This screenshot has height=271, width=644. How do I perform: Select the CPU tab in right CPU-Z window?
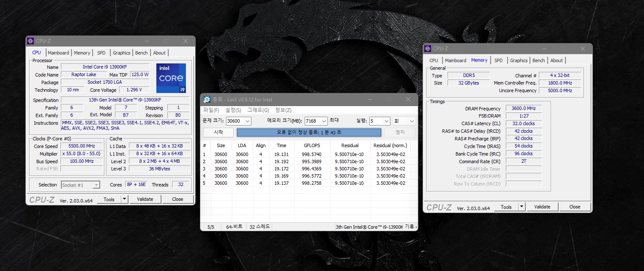click(x=434, y=60)
